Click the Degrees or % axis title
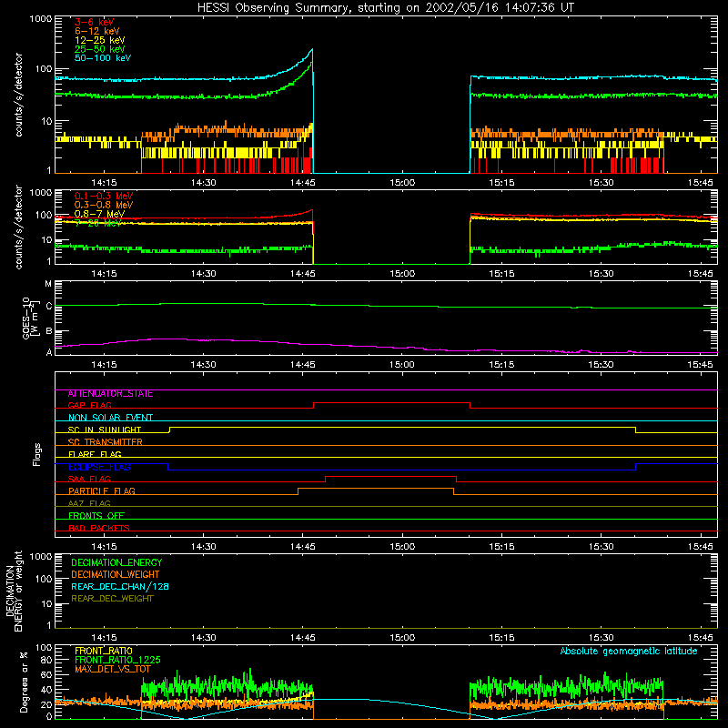Image resolution: width=728 pixels, height=728 pixels. [24, 682]
